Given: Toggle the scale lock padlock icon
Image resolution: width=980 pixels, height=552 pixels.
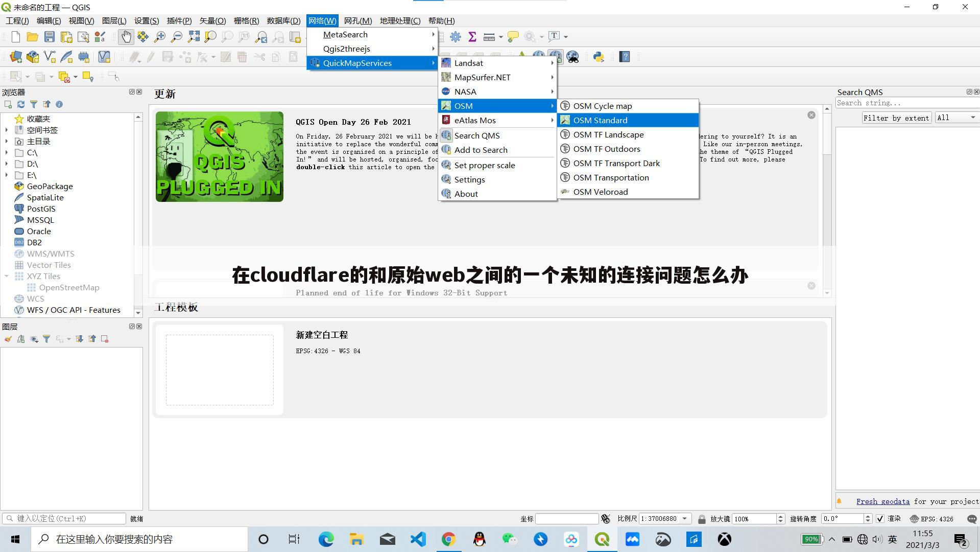Looking at the screenshot, I should tap(702, 519).
